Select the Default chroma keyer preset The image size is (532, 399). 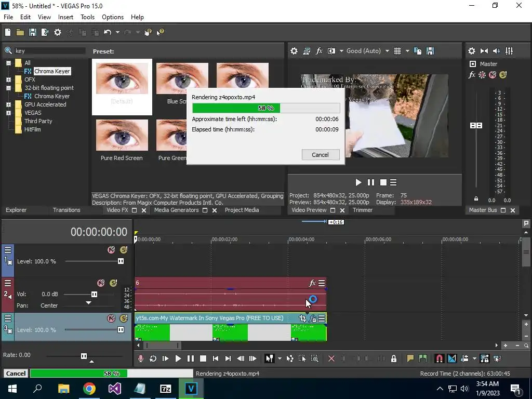click(x=122, y=87)
